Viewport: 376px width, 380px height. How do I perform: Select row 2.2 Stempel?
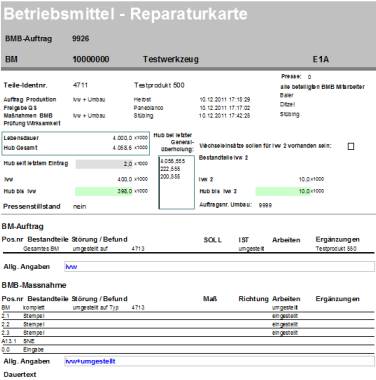click(188, 324)
